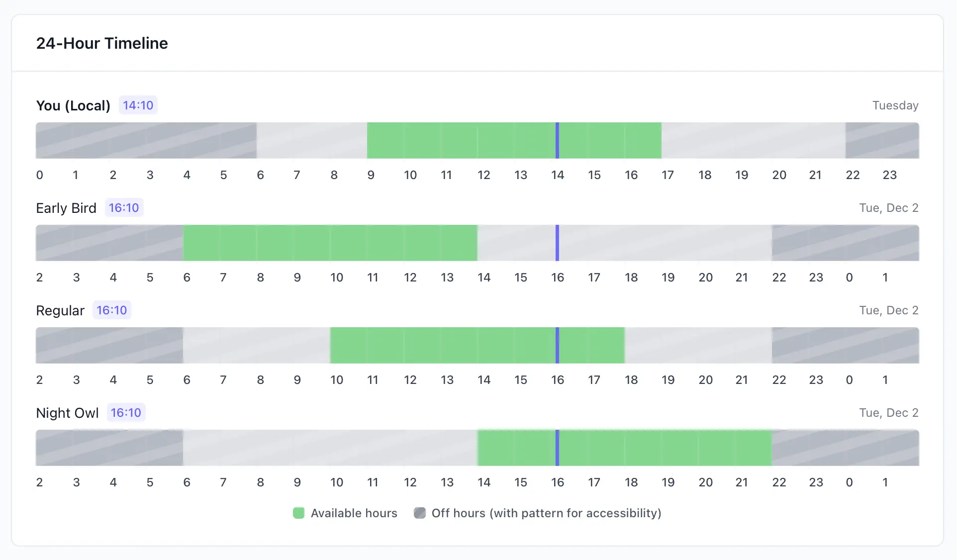Select Early Bird's green available hours block
Screen dimensions: 957x560
(330, 243)
